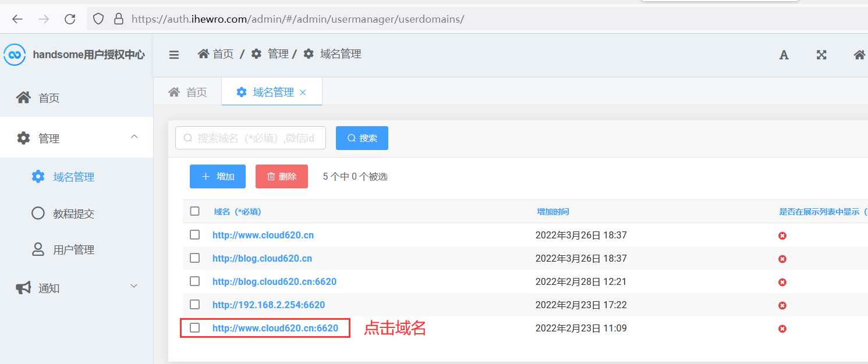Image resolution: width=868 pixels, height=364 pixels.
Task: Click the red status icon for http://blog.cloud620.cn row
Action: point(782,259)
